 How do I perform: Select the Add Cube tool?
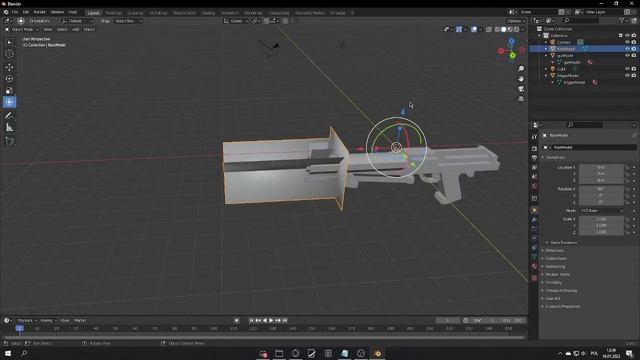coord(9,141)
